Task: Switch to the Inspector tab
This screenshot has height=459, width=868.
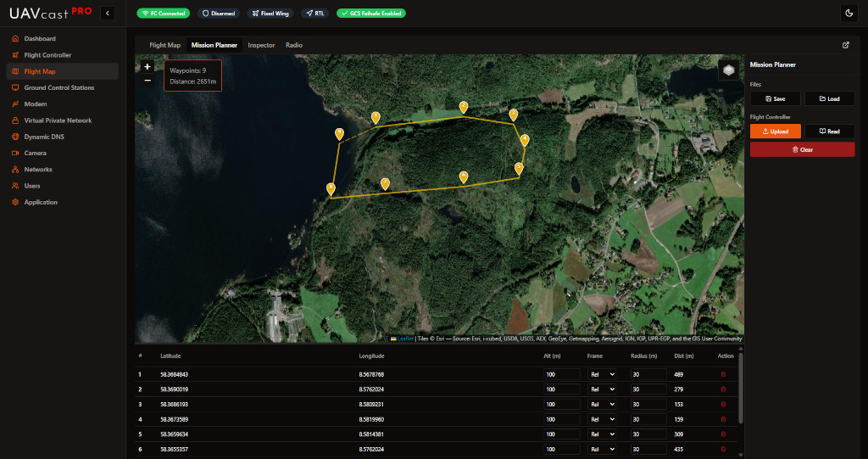Action: 261,45
